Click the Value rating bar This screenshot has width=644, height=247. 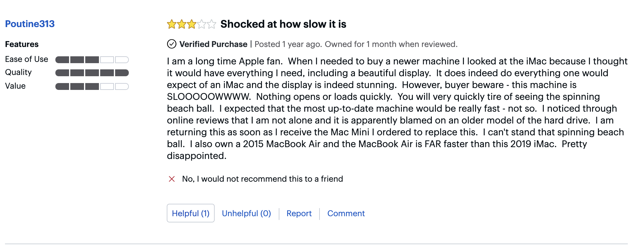[x=92, y=86]
